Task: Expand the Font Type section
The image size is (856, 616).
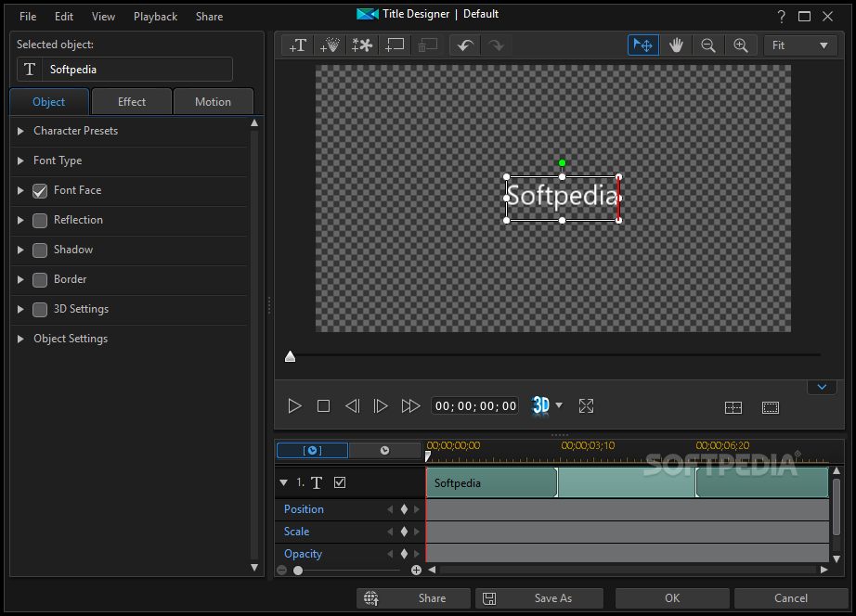Action: (x=20, y=160)
